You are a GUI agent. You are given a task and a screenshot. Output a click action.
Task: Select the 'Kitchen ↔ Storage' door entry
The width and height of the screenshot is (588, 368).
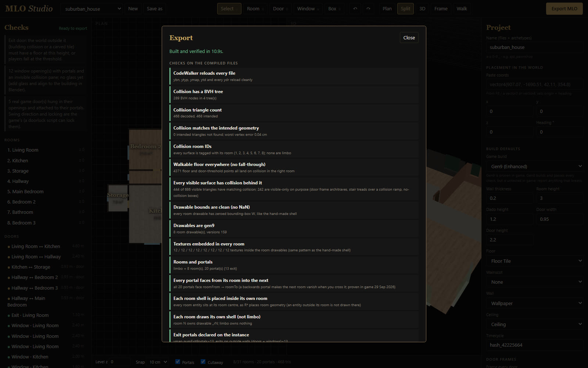point(46,267)
